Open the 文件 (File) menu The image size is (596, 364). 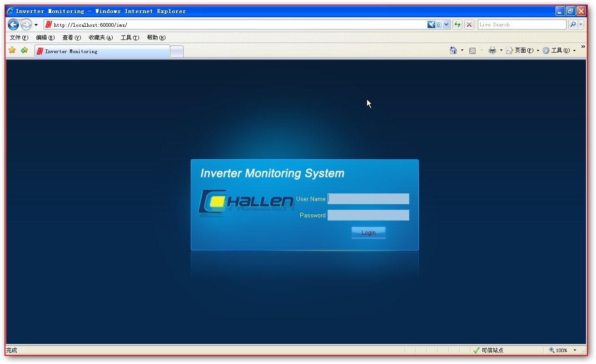(19, 38)
